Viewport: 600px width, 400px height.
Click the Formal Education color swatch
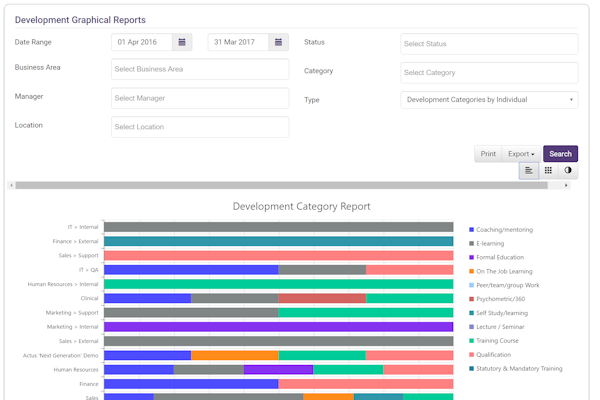(471, 257)
